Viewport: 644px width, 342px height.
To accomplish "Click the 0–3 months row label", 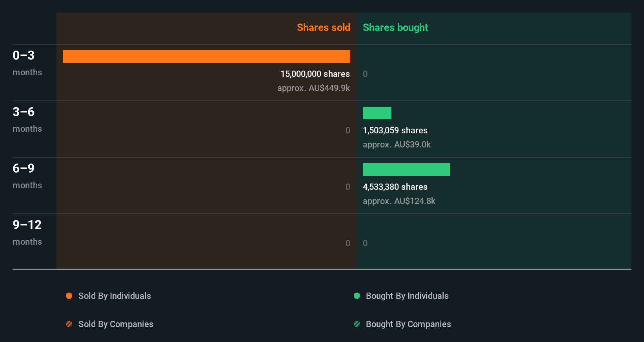I will click(27, 63).
